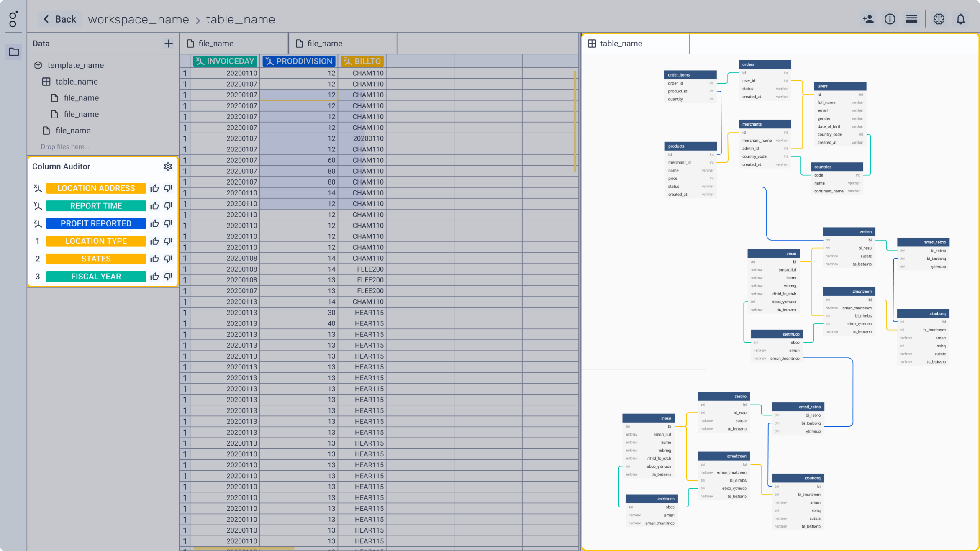The width and height of the screenshot is (980, 551).
Task: Thumbs down REPORT TIME
Action: coord(168,206)
